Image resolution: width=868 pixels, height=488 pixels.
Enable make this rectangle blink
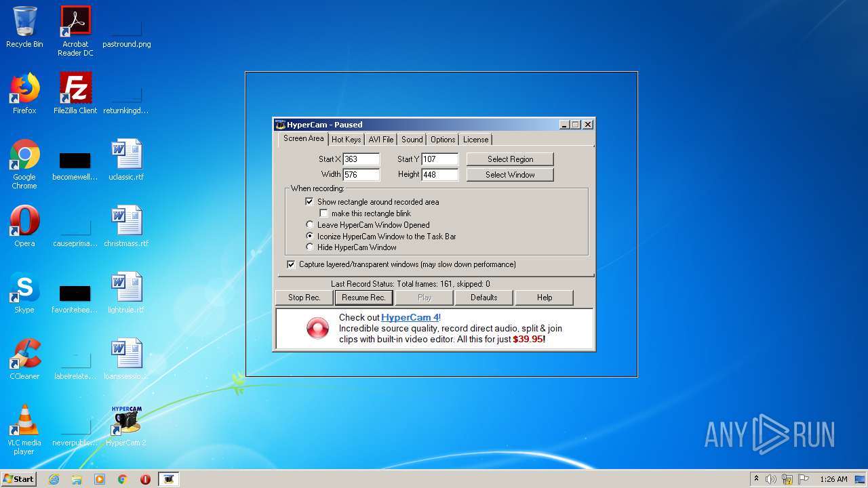click(323, 213)
